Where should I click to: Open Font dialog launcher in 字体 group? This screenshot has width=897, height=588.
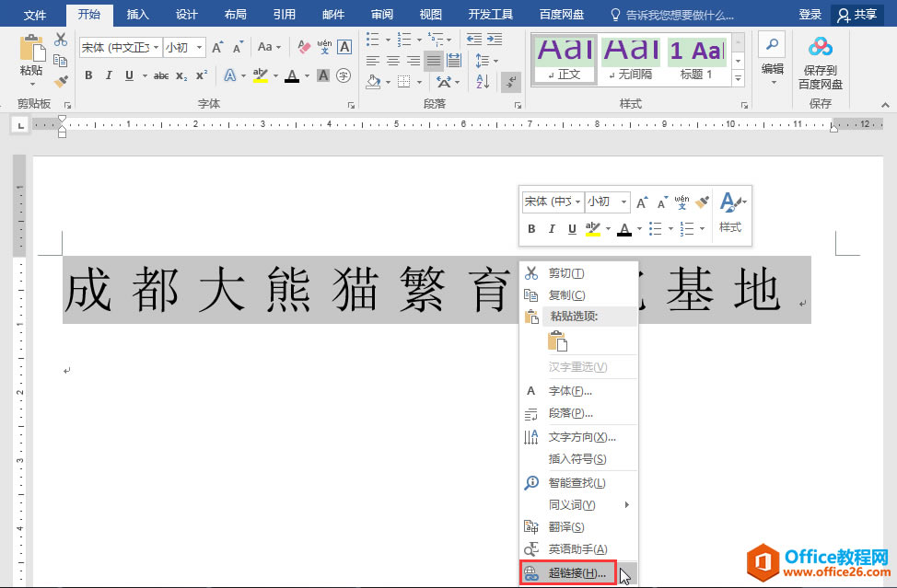(x=351, y=106)
